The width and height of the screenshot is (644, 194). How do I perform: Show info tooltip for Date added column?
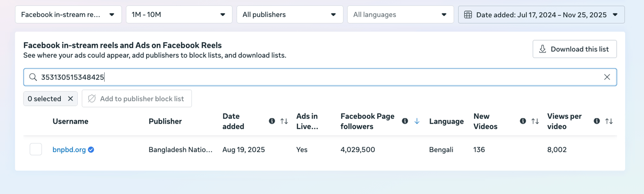[272, 121]
